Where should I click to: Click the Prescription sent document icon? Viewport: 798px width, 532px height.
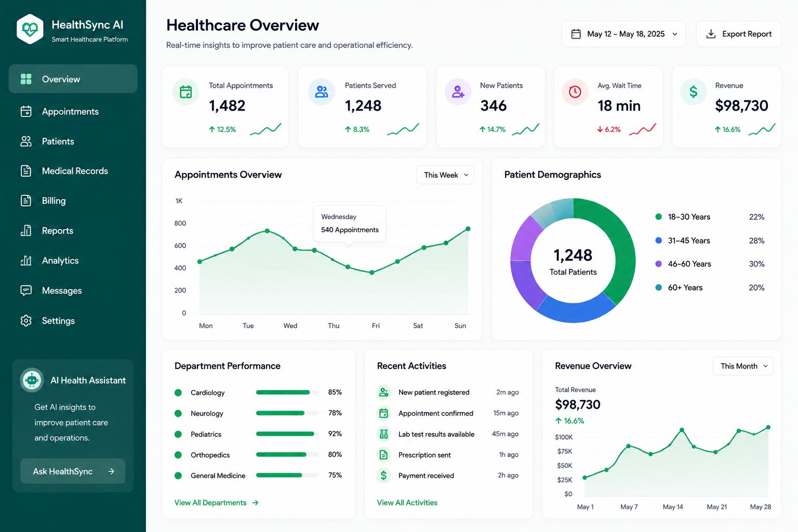383,455
